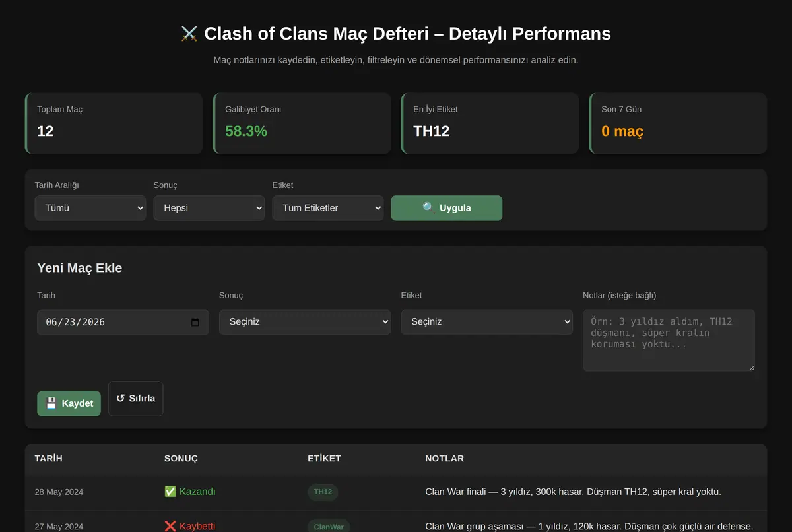
Task: Reset the form with Sıfırla button
Action: coord(135,399)
